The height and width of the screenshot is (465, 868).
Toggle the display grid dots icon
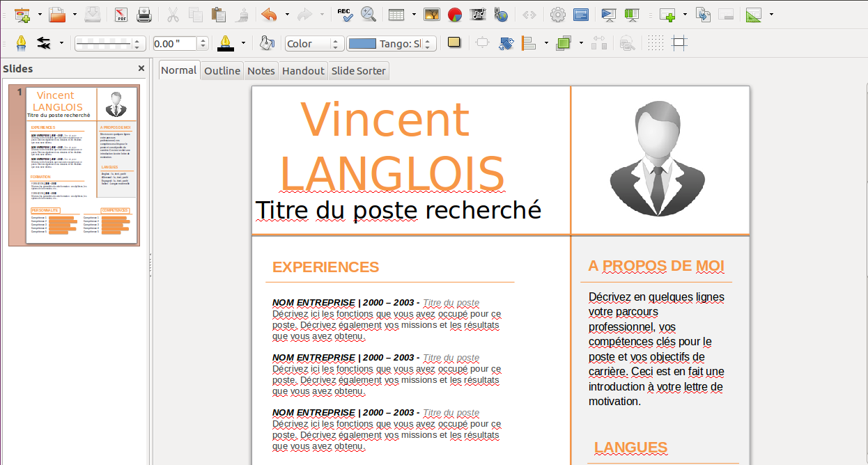(x=656, y=43)
